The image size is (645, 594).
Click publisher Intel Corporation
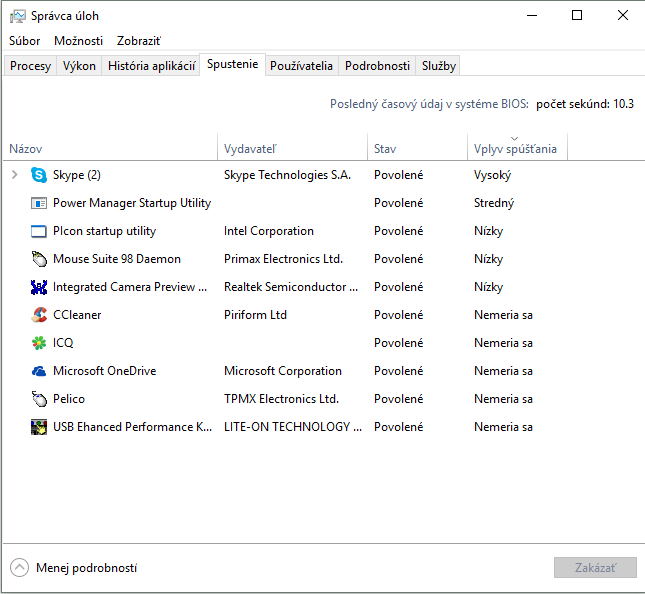(269, 231)
